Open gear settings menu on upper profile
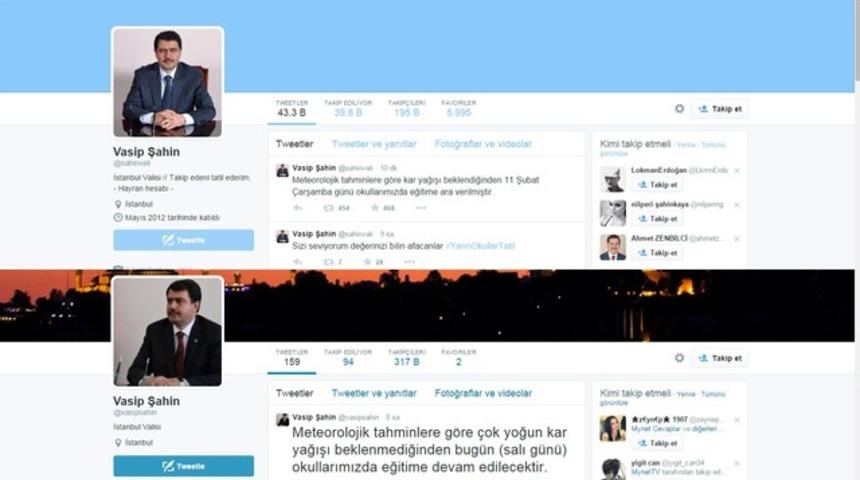 pyautogui.click(x=679, y=108)
